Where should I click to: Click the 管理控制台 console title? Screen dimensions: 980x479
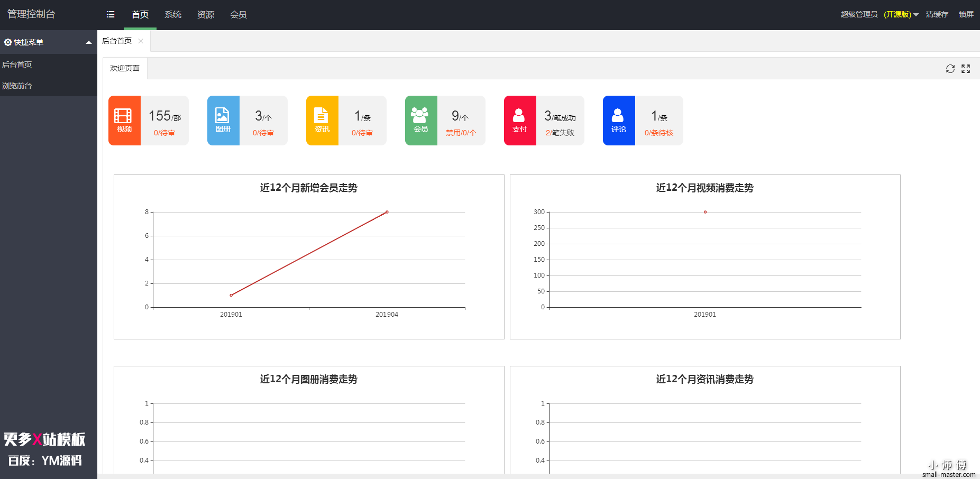(x=31, y=14)
